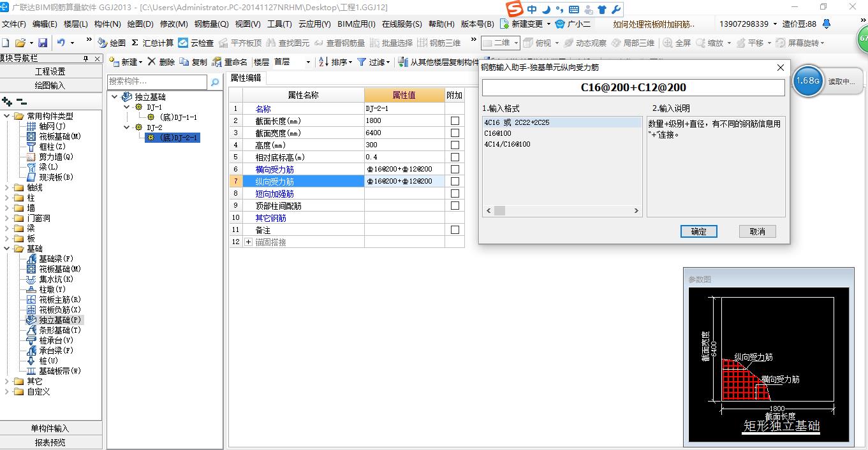This screenshot has height=450, width=868.
Task: Open 广小二 assistant
Action: point(573,24)
